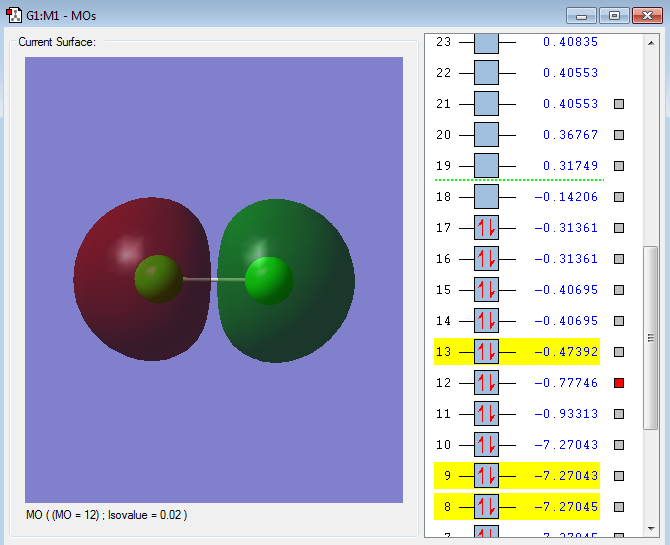Toggle the red surface marker for MO 12
The image size is (670, 545).
[x=619, y=383]
